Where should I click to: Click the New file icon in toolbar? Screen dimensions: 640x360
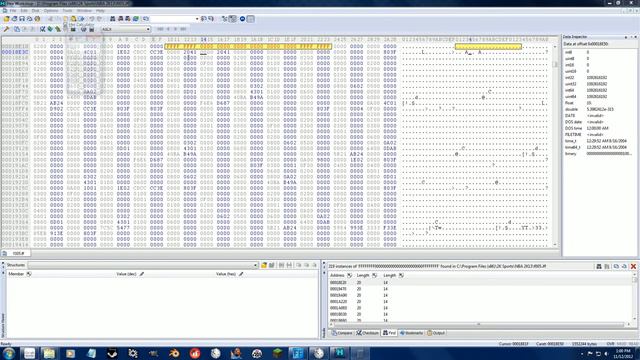pos(7,19)
